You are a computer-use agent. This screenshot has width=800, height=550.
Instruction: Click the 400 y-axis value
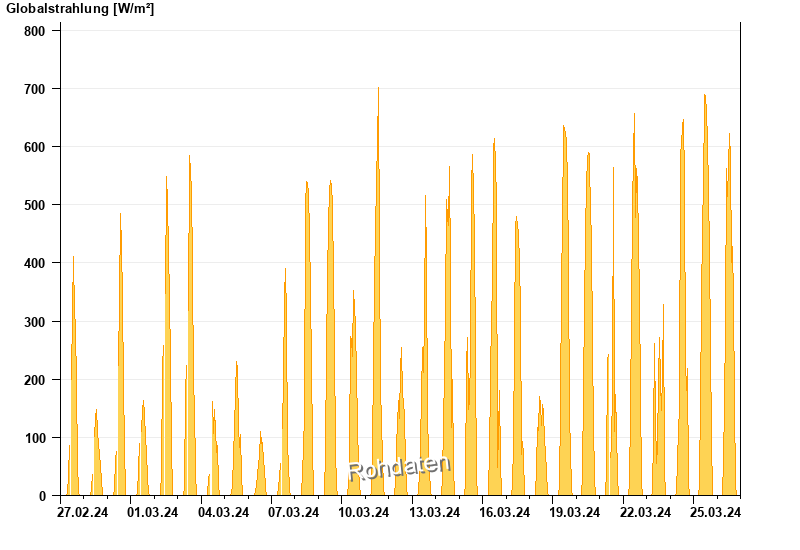click(x=35, y=263)
